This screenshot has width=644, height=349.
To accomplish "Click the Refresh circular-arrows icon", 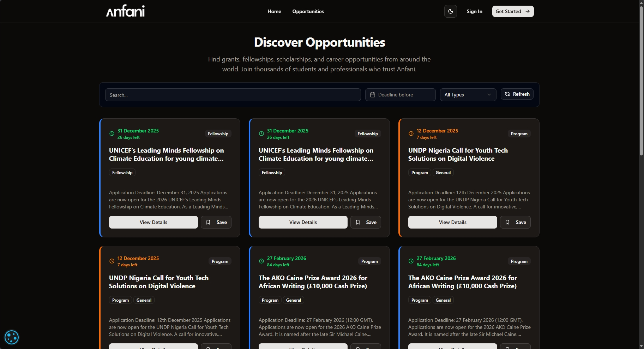I will click(x=507, y=94).
